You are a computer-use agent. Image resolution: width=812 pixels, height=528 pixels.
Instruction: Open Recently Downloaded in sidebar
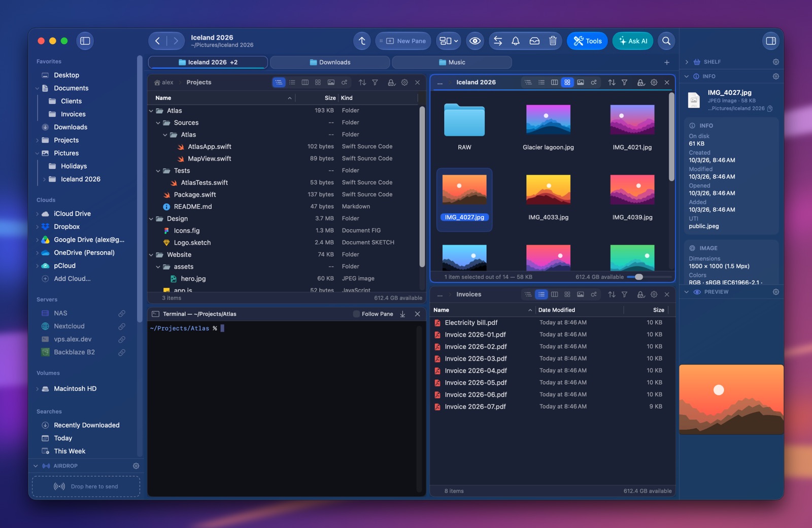[87, 425]
